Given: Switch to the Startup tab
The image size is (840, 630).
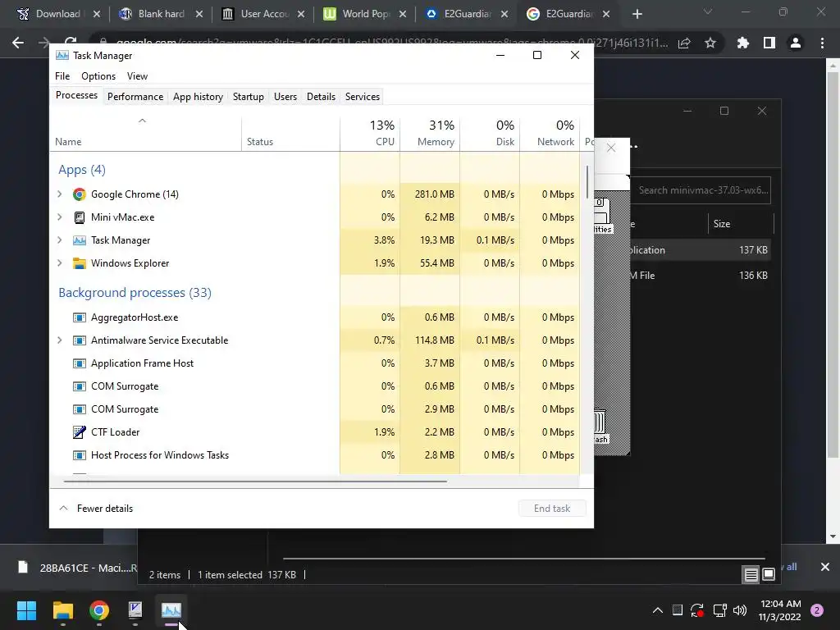Looking at the screenshot, I should point(248,97).
